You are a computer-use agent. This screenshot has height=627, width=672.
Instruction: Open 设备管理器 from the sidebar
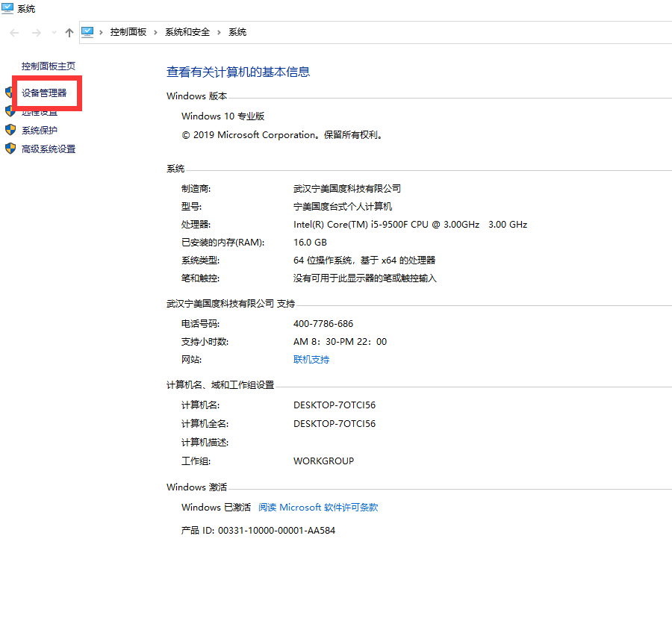[44, 93]
